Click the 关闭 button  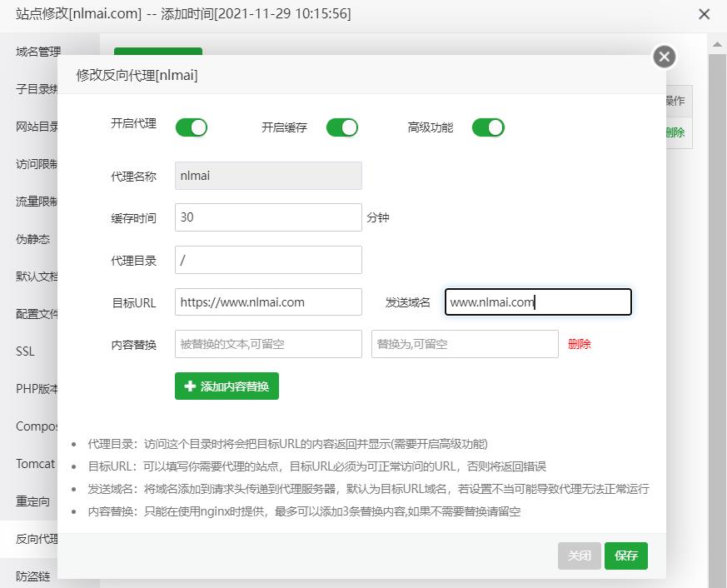(x=579, y=556)
